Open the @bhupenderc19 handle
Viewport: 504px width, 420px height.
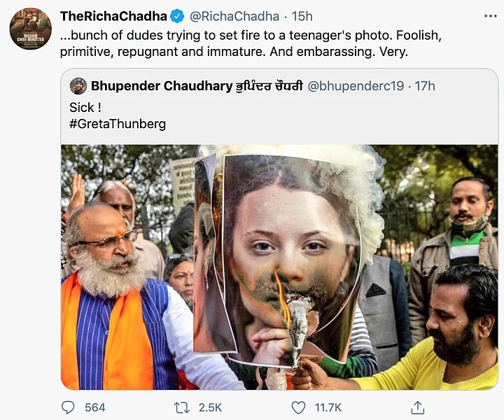click(x=356, y=86)
